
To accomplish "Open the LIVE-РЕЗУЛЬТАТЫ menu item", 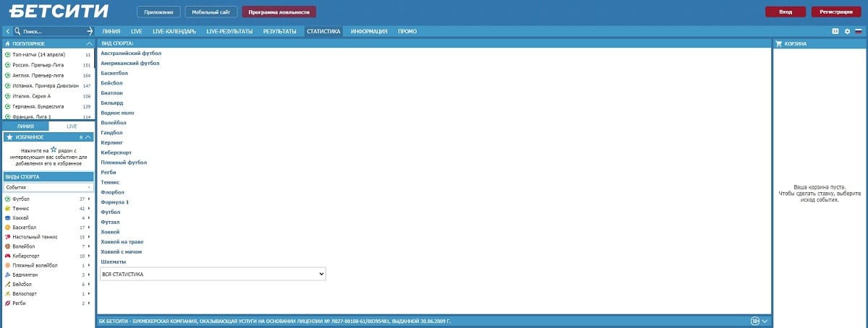I will pyautogui.click(x=229, y=32).
